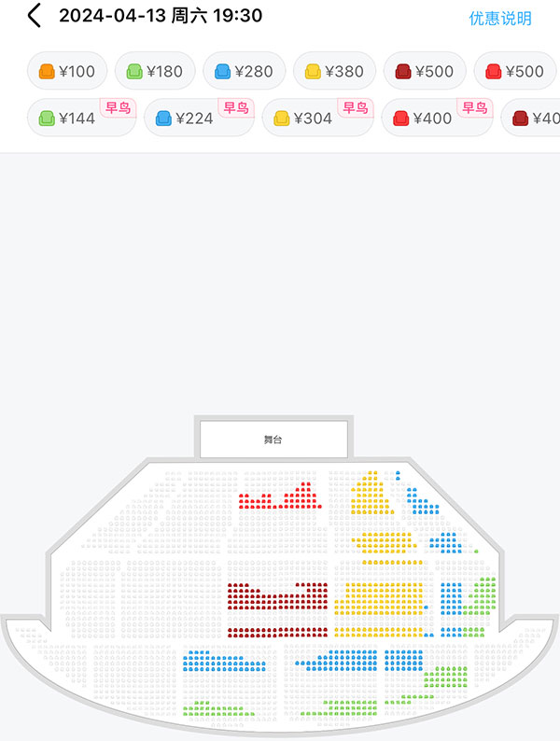Toggle the ¥144 早鸟 early-bird filter
The height and width of the screenshot is (741, 560).
82,118
